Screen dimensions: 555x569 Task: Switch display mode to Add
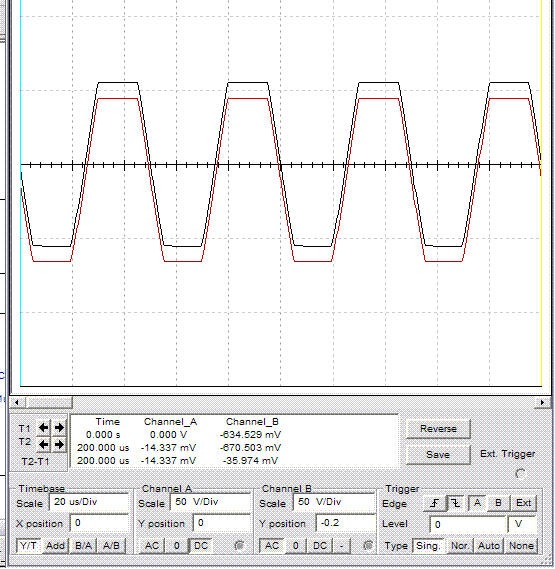pyautogui.click(x=55, y=546)
